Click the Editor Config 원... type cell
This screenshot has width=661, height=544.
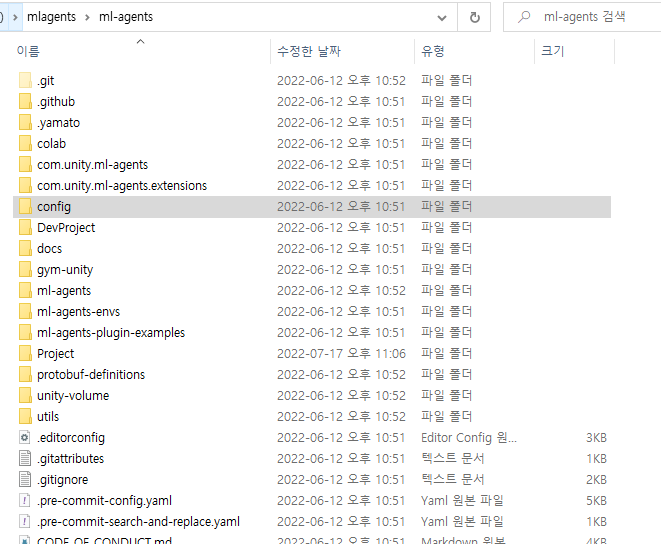pos(469,438)
